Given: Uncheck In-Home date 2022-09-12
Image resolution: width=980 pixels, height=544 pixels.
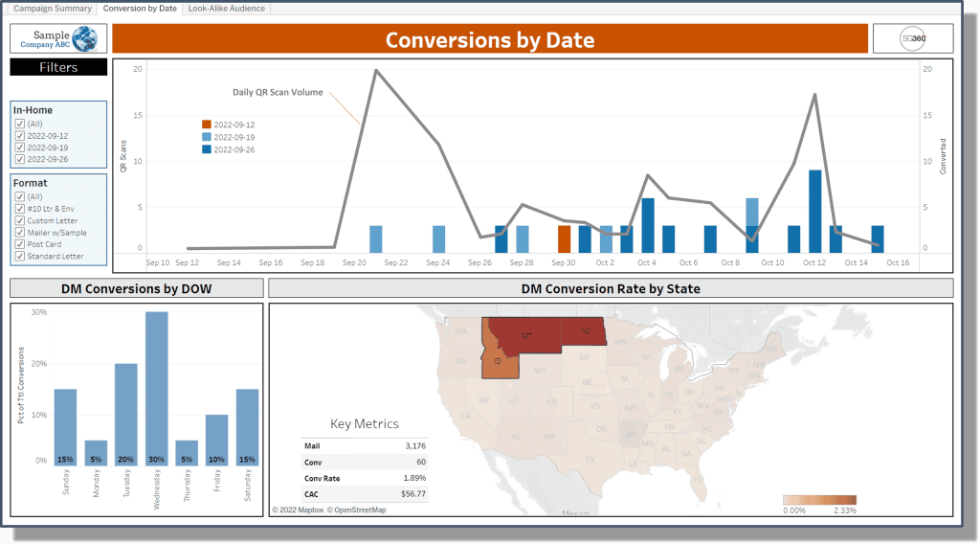Looking at the screenshot, I should tap(20, 136).
